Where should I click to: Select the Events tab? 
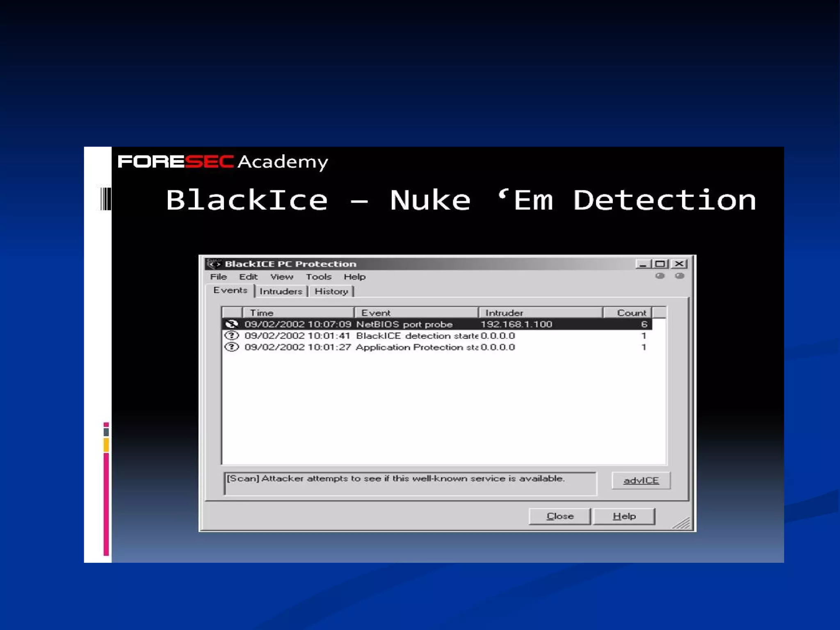(x=230, y=290)
